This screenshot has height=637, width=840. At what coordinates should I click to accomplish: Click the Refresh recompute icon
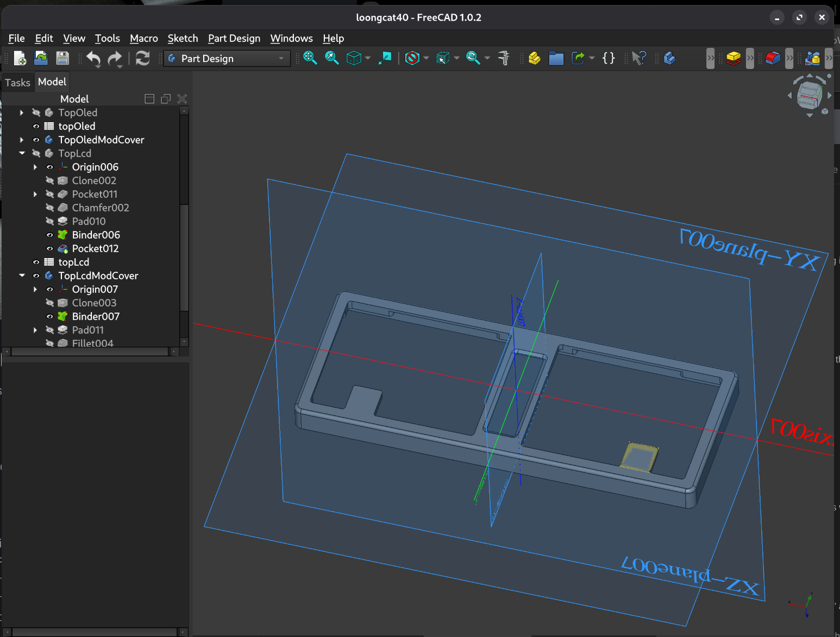[142, 58]
